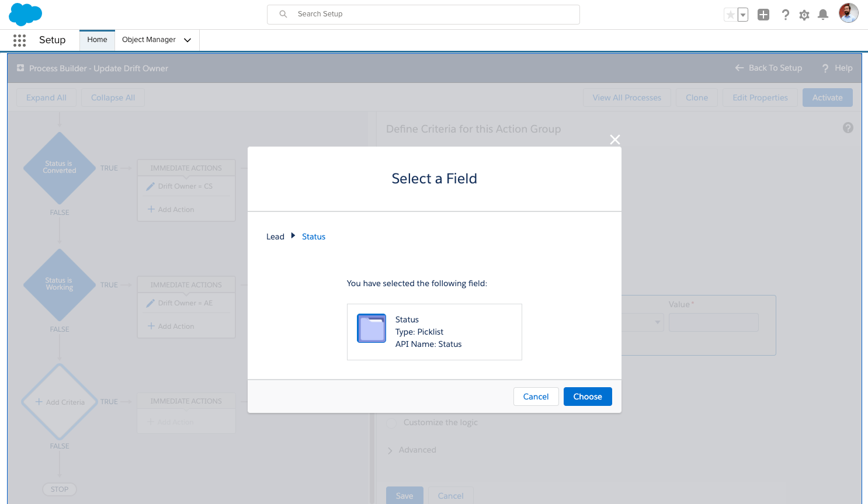Screen dimensions: 868x504
Task: Click the Salesforce cloud logo
Action: tap(25, 14)
